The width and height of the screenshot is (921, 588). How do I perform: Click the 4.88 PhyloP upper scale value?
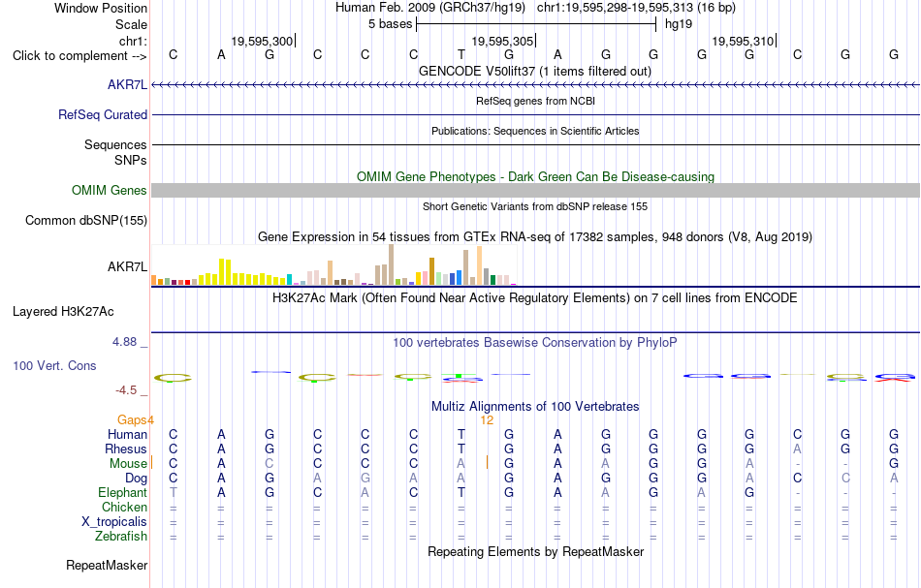(x=125, y=342)
